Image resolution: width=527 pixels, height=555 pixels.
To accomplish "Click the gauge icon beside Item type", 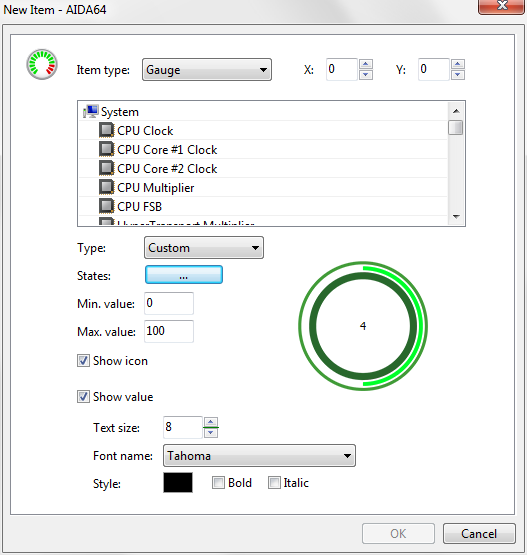I will click(42, 64).
